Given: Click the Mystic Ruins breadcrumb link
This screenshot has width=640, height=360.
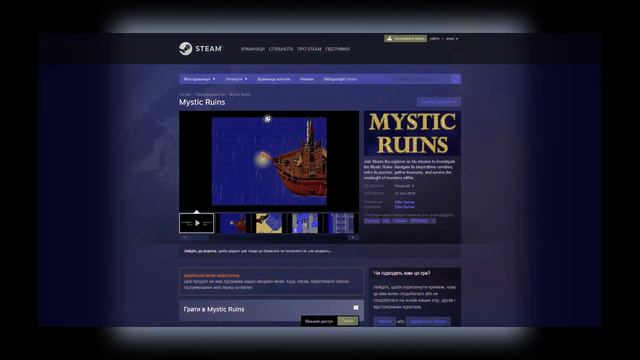Looking at the screenshot, I should pos(240,94).
